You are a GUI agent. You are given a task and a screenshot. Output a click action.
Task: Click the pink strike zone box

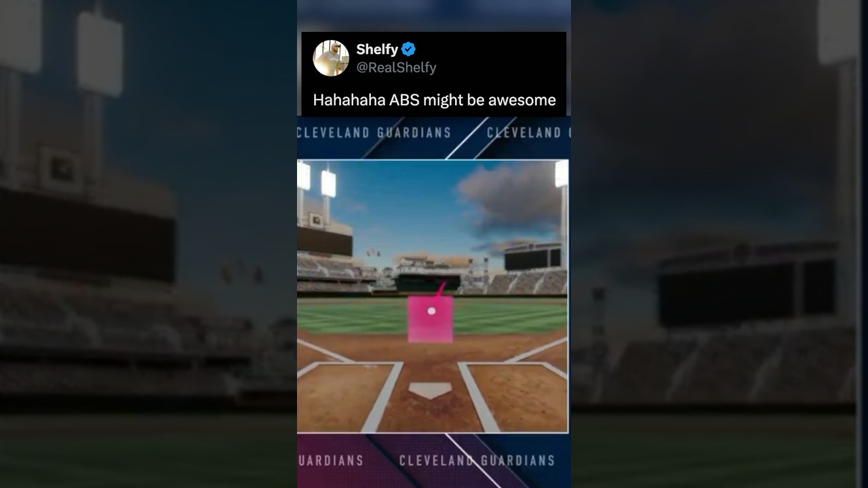click(430, 319)
